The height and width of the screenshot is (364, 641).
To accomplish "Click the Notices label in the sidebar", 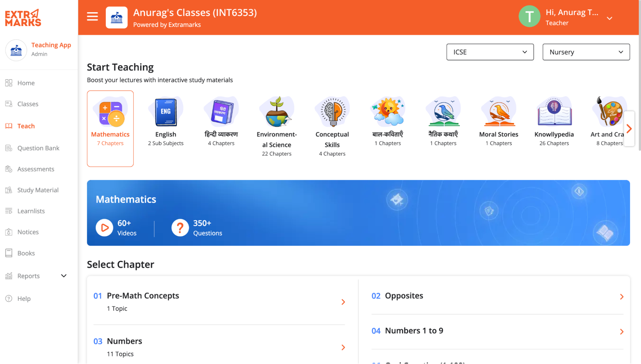I will (28, 232).
